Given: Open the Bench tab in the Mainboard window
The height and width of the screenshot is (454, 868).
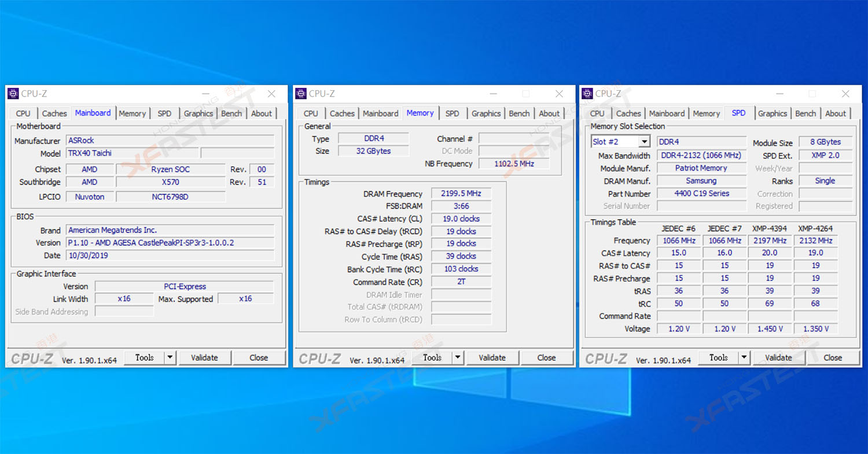Looking at the screenshot, I should pyautogui.click(x=231, y=113).
